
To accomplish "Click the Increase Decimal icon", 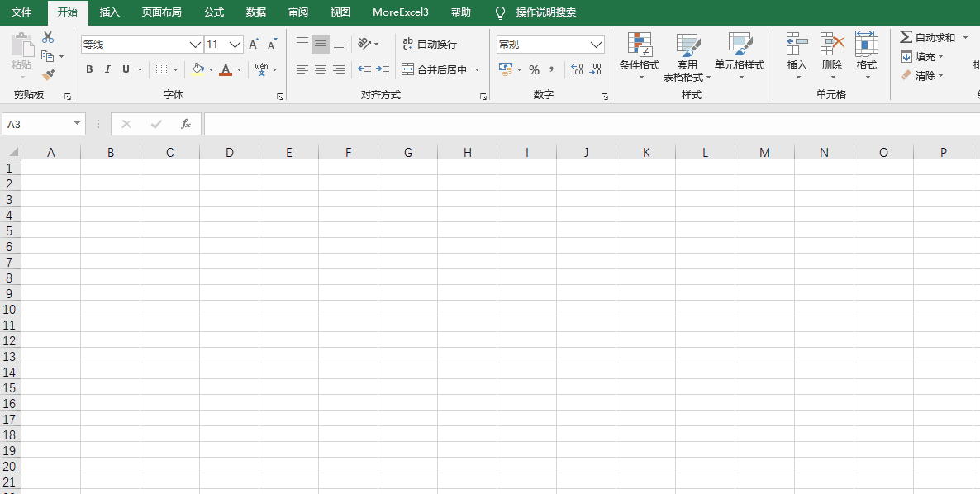I will (x=577, y=70).
